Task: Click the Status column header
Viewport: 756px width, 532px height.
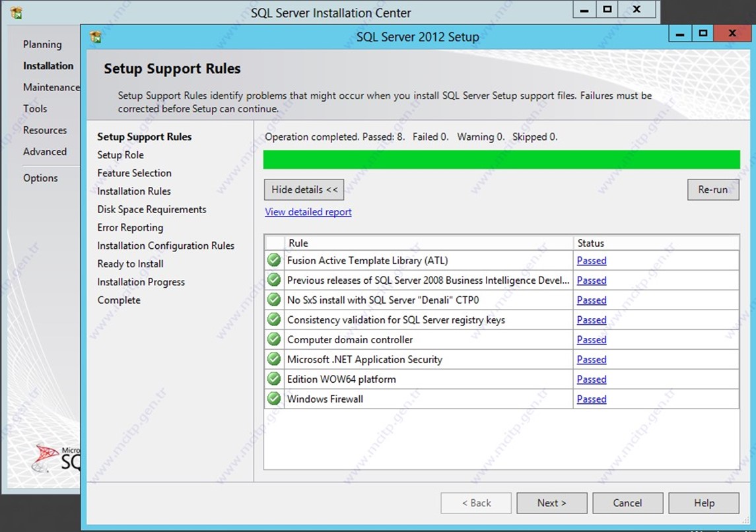Action: coord(656,243)
